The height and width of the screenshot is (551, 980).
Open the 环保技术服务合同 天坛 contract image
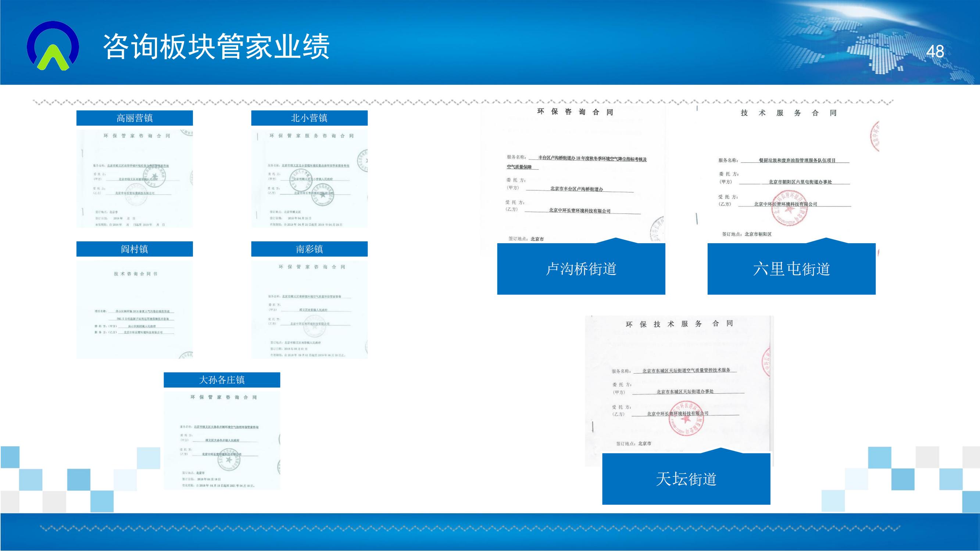click(679, 380)
